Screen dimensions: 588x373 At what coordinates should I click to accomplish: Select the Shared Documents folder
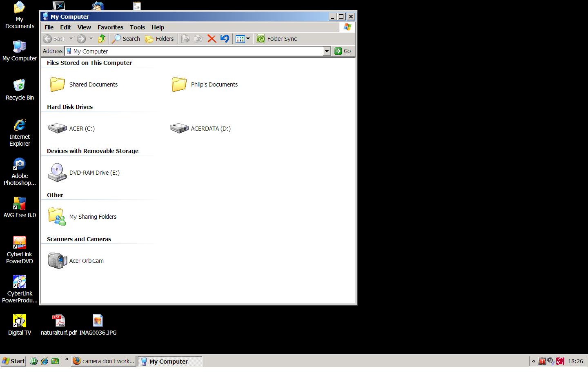(x=83, y=84)
